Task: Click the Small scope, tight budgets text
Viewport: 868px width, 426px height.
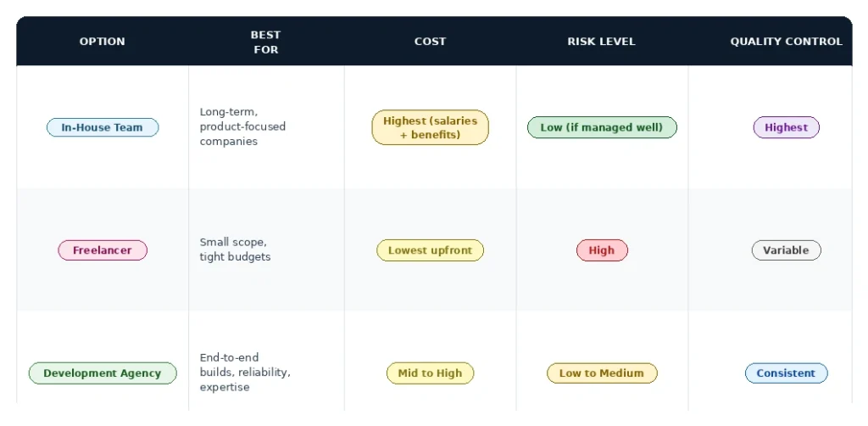Action: pos(235,249)
